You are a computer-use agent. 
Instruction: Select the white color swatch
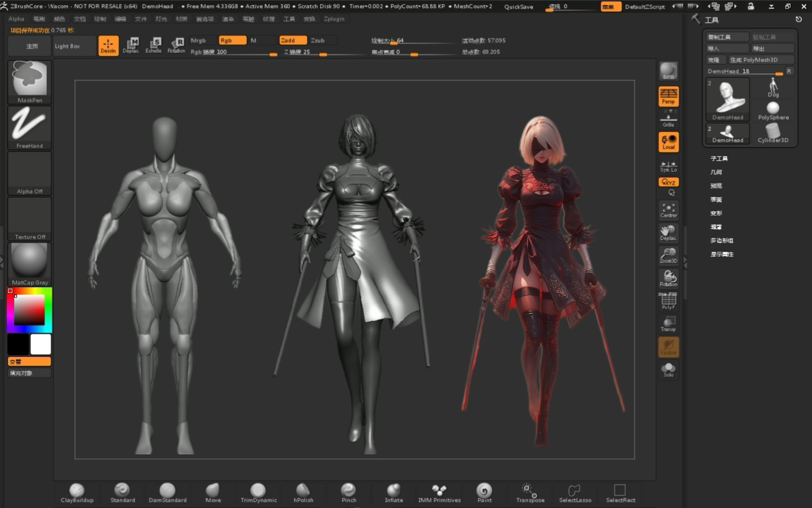(x=41, y=344)
